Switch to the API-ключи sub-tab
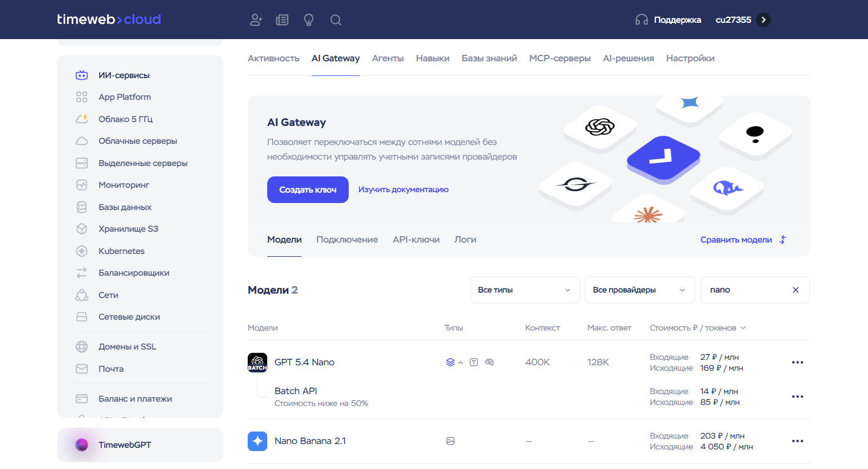 point(416,239)
